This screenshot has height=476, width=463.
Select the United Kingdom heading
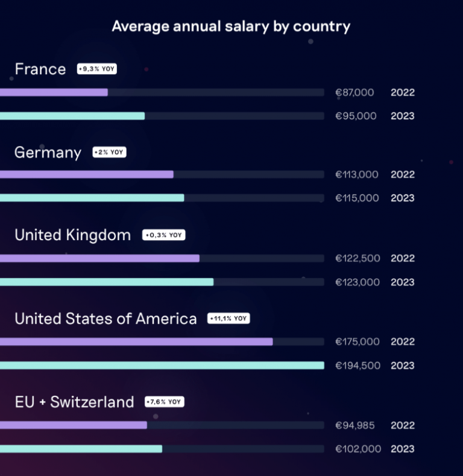coord(72,235)
